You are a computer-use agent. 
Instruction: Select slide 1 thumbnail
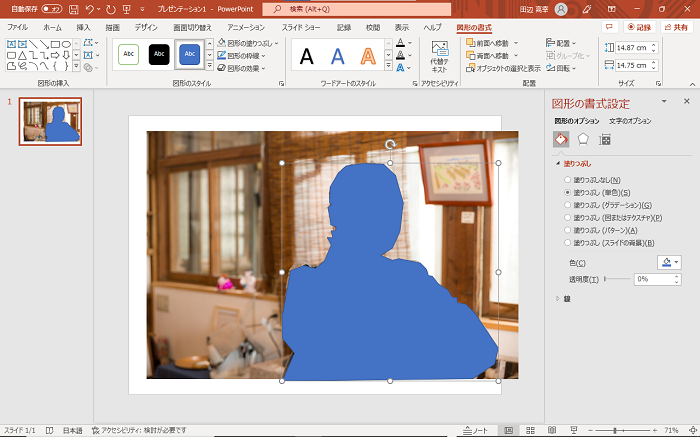pos(52,122)
